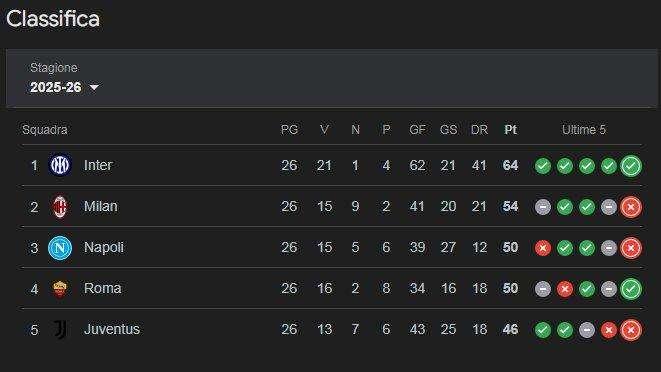
Task: Click Juventus' gray draw result icon
Action: [x=587, y=330]
